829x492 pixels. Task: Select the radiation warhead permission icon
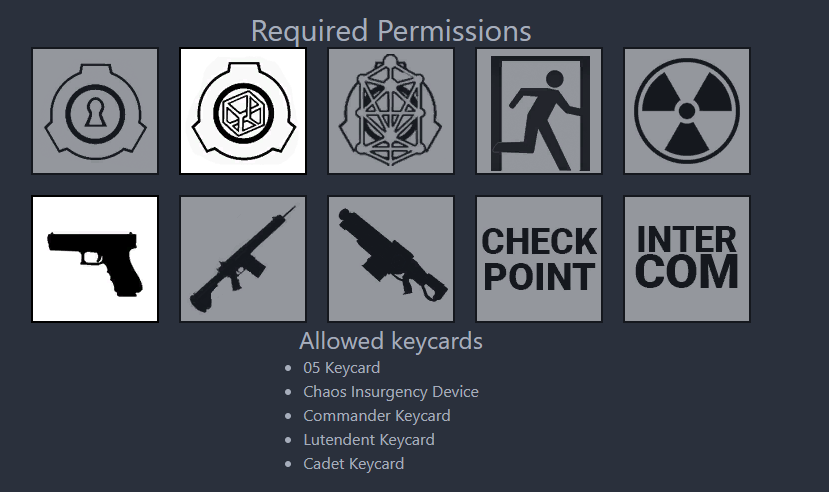687,111
